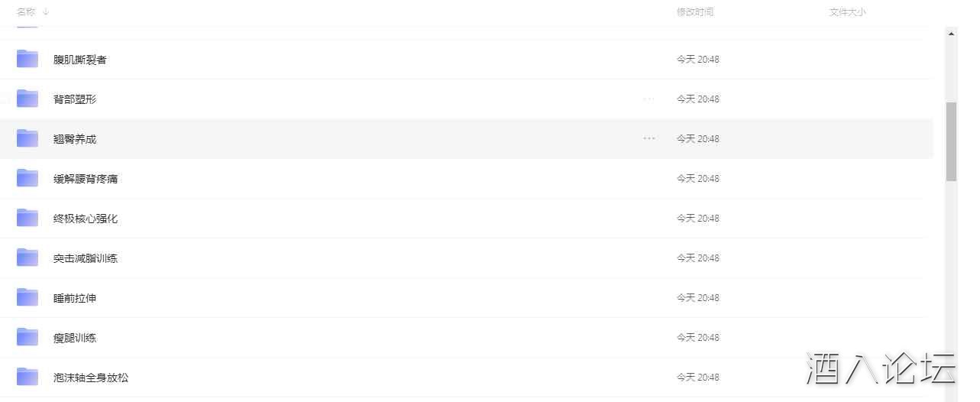The width and height of the screenshot is (980, 402).
Task: Open the 腹肌撕裂者 folder icon
Action: 27,59
